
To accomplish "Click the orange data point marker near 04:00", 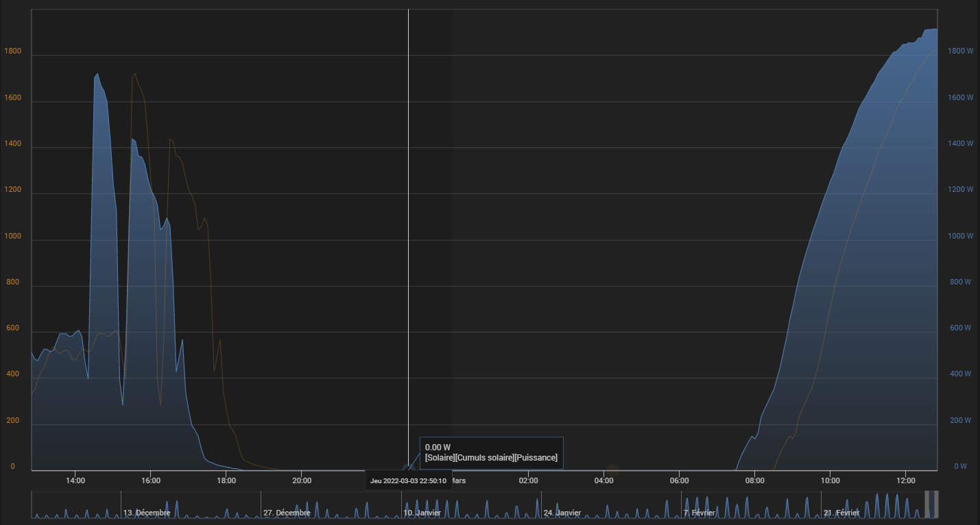I will 613,470.
